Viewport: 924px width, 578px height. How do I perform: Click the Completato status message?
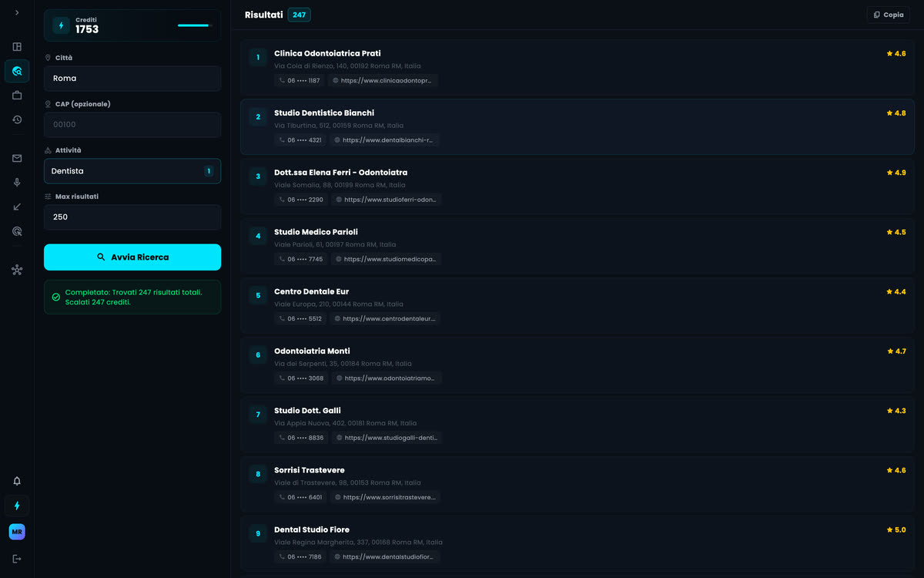pyautogui.click(x=132, y=297)
